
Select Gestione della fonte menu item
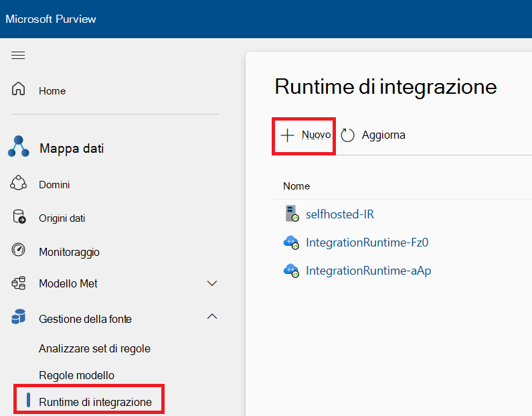click(x=85, y=319)
